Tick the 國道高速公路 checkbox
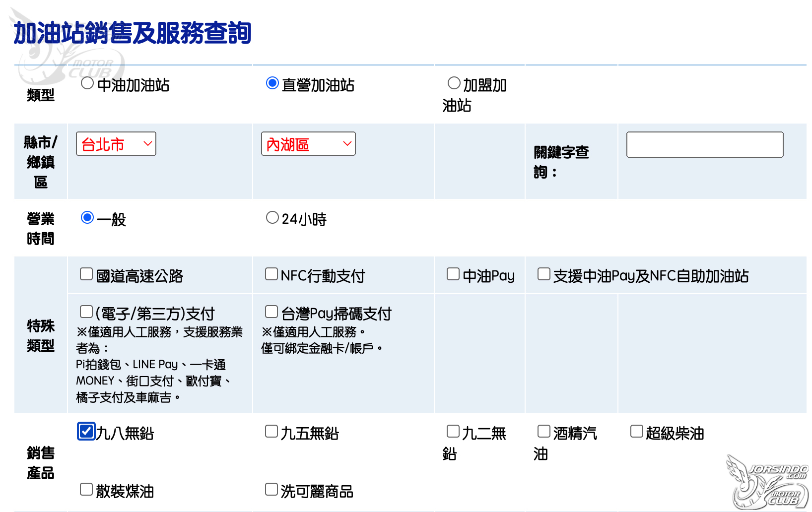Image resolution: width=812 pixels, height=512 pixels. click(x=86, y=274)
